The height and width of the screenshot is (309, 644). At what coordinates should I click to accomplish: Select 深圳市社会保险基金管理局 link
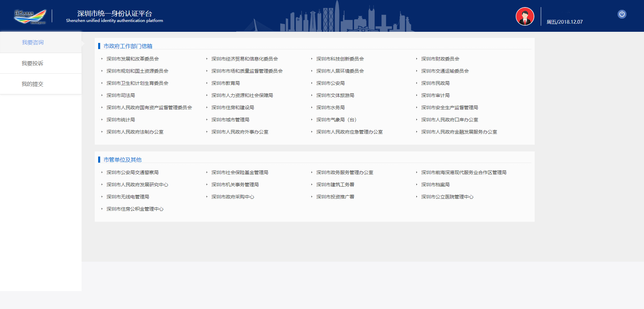click(240, 172)
